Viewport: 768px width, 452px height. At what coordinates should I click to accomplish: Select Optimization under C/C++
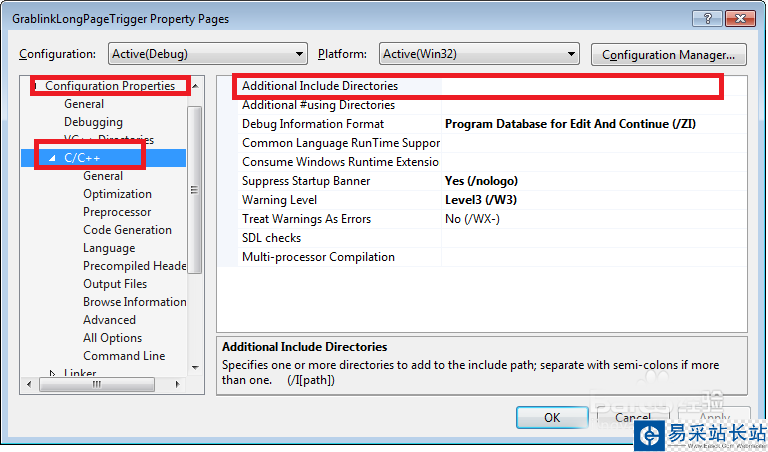click(117, 194)
